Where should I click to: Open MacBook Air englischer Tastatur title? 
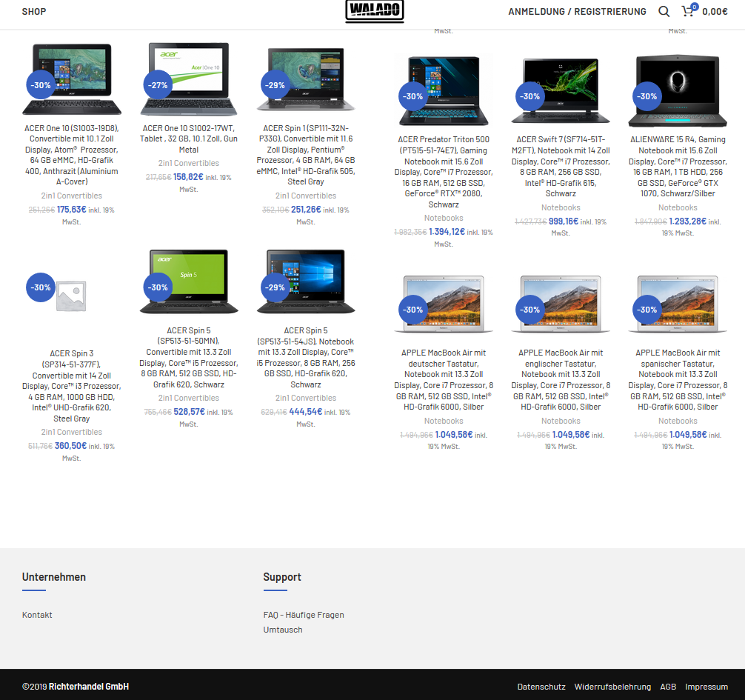click(x=561, y=380)
